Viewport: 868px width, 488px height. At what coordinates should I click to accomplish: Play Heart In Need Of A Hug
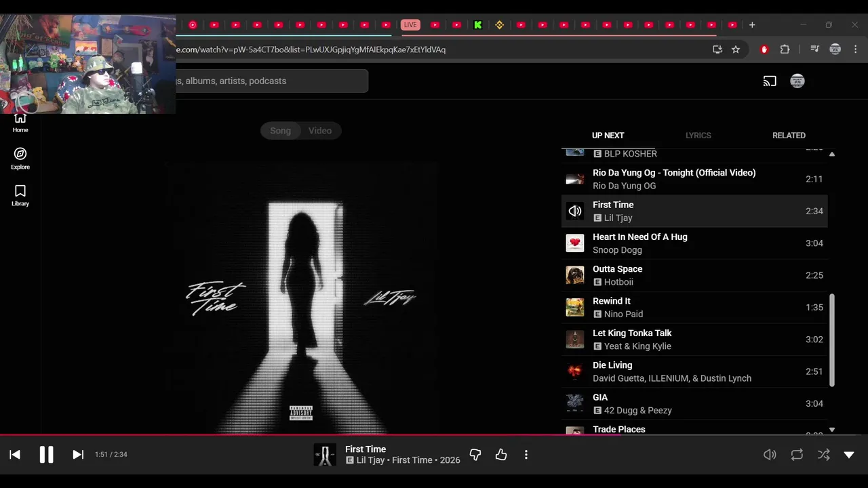point(694,243)
